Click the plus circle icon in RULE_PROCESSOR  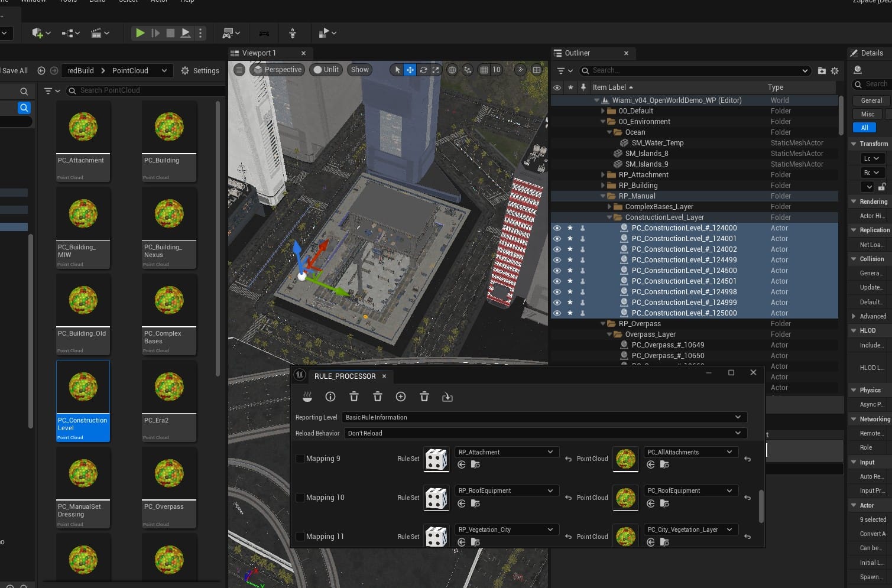coord(401,397)
